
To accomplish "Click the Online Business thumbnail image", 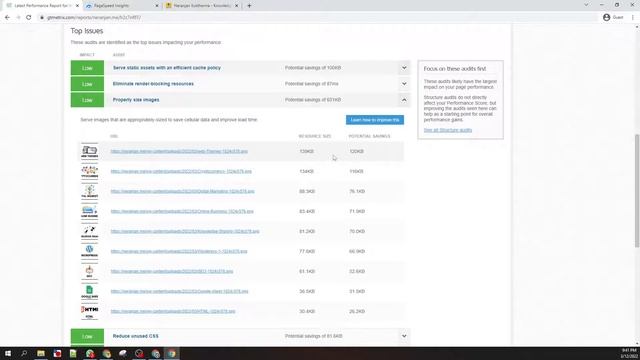I will [x=89, y=211].
